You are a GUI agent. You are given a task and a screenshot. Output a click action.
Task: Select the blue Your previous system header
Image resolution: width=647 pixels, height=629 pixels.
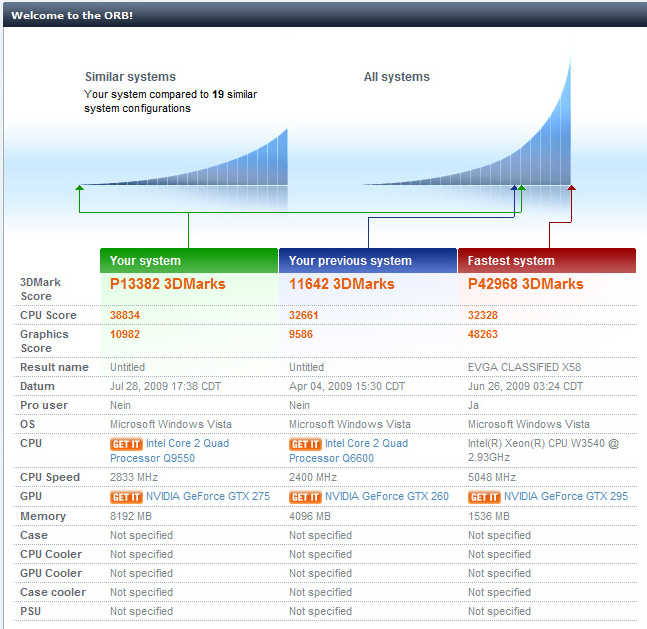pyautogui.click(x=368, y=260)
